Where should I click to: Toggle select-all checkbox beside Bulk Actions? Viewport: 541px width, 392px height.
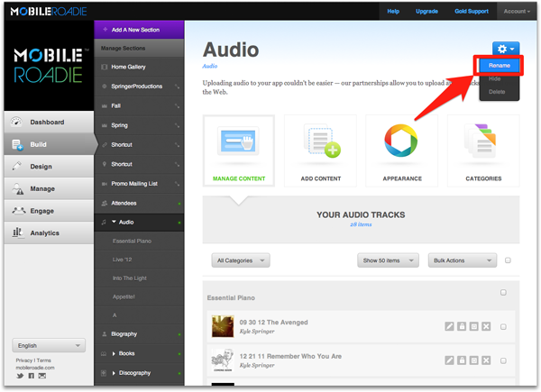coord(509,260)
